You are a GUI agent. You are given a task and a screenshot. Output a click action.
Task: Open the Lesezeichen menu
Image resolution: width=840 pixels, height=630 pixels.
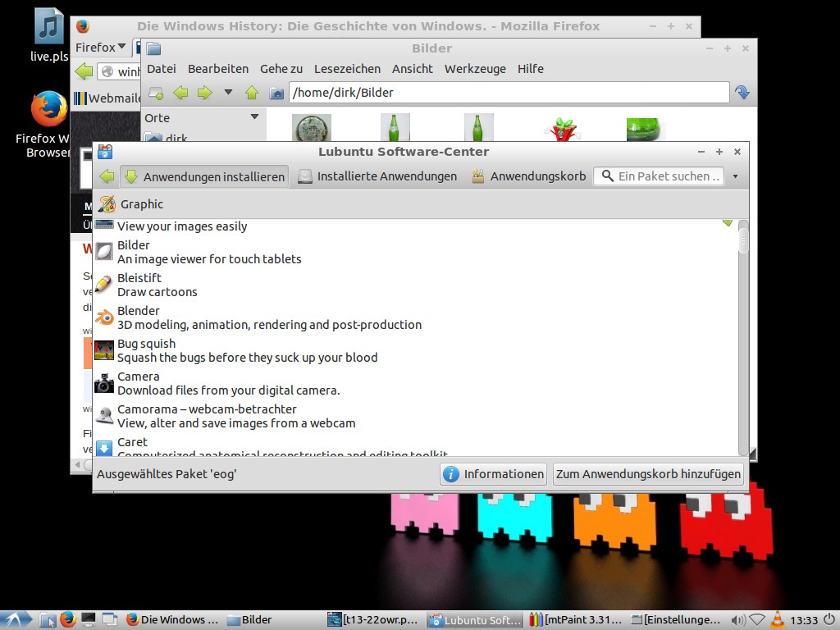coord(347,69)
